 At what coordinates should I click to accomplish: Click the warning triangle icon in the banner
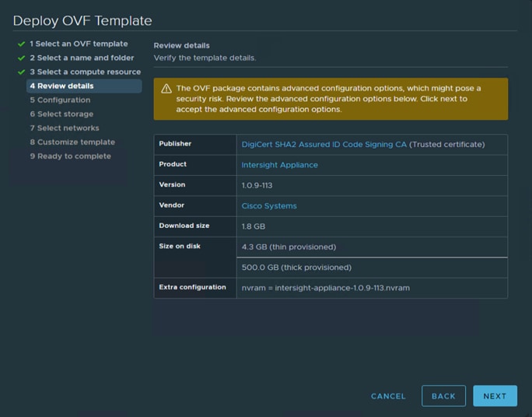166,89
